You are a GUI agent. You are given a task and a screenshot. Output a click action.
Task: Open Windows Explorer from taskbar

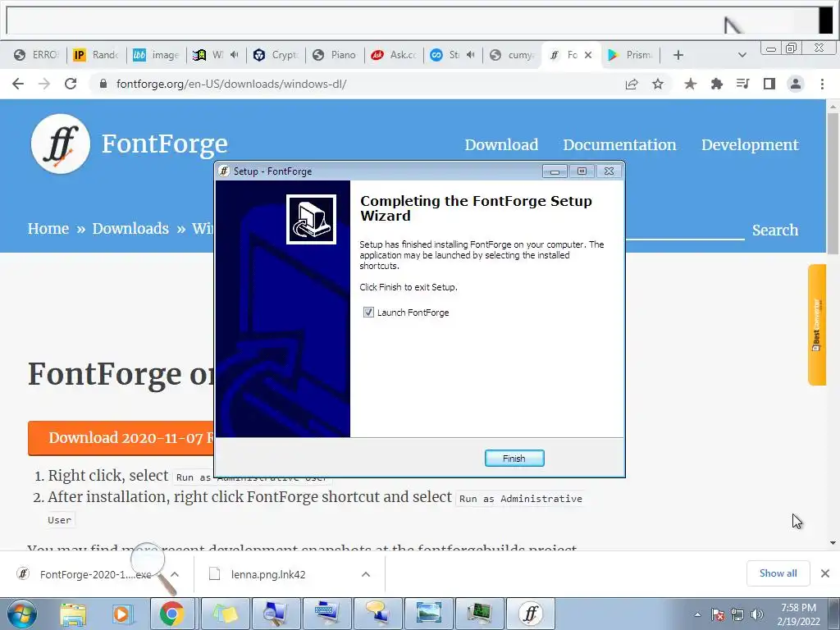(x=73, y=614)
